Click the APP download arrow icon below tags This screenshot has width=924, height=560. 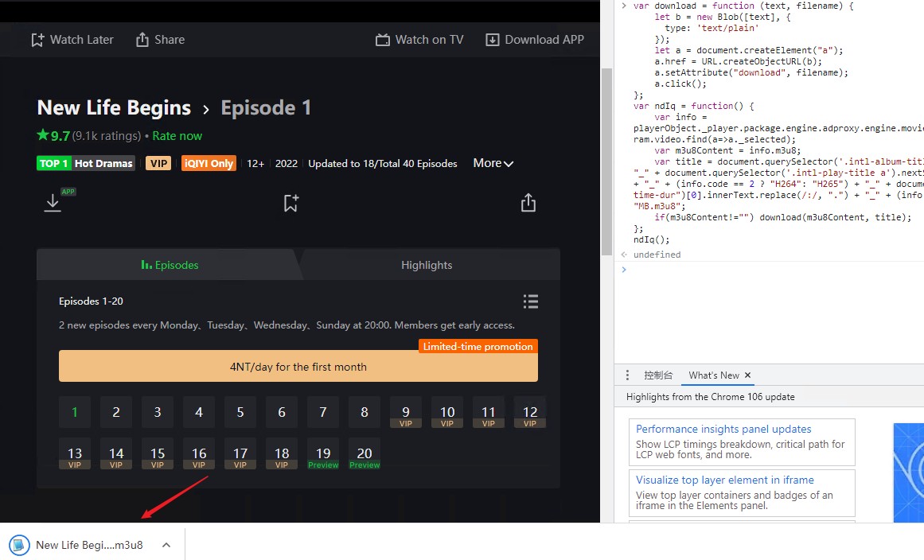(53, 203)
